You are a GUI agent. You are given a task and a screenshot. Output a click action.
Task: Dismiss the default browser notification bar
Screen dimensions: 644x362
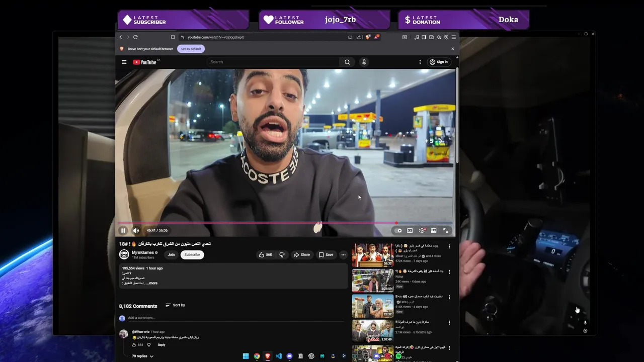click(452, 49)
